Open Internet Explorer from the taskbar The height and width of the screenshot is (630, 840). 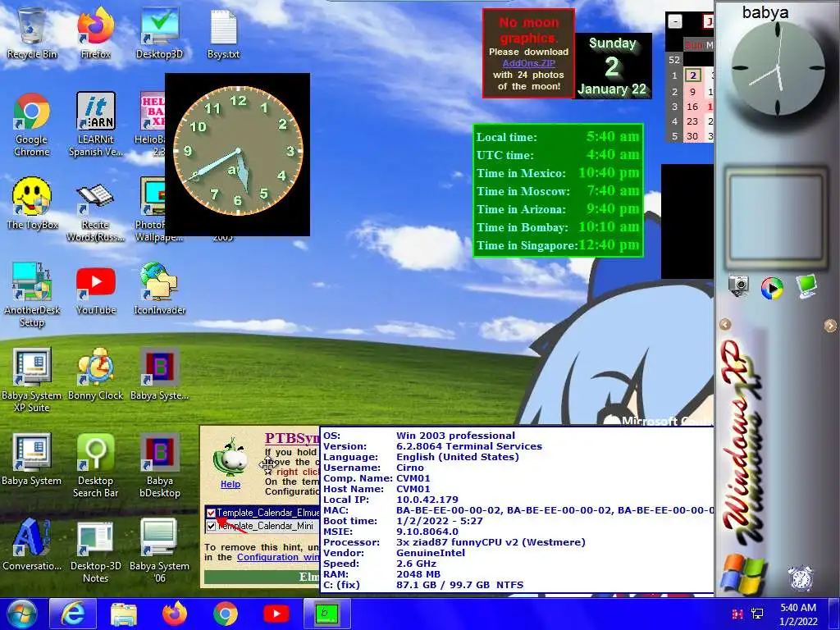point(73,614)
